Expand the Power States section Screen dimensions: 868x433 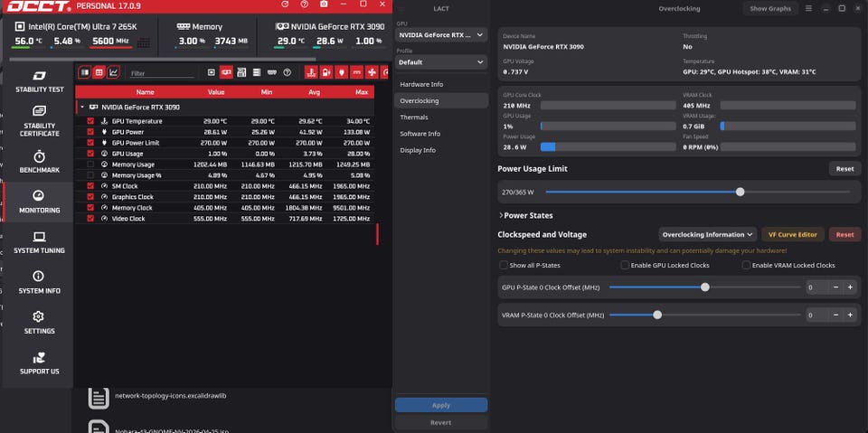coord(525,215)
